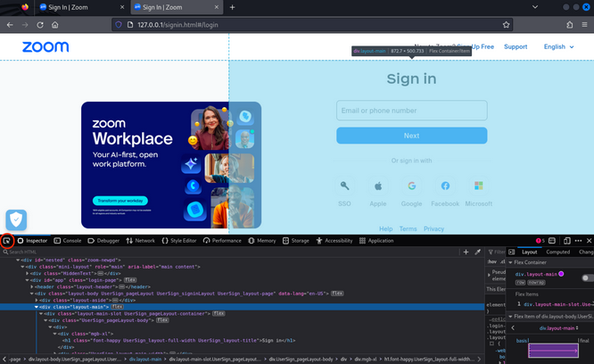The height and width of the screenshot is (364, 594).
Task: Open the Style Editor panel
Action: [179, 241]
